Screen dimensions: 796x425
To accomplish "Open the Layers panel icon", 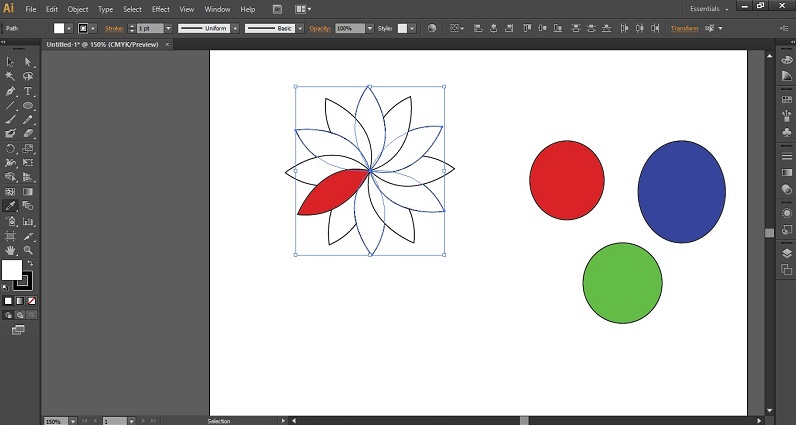I will click(787, 253).
